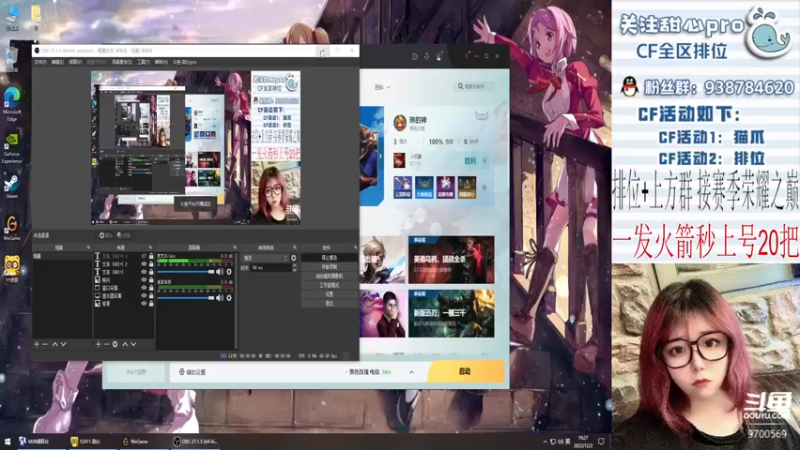The image size is (800, 450).
Task: Click the WeGame search input field
Action: tap(474, 87)
